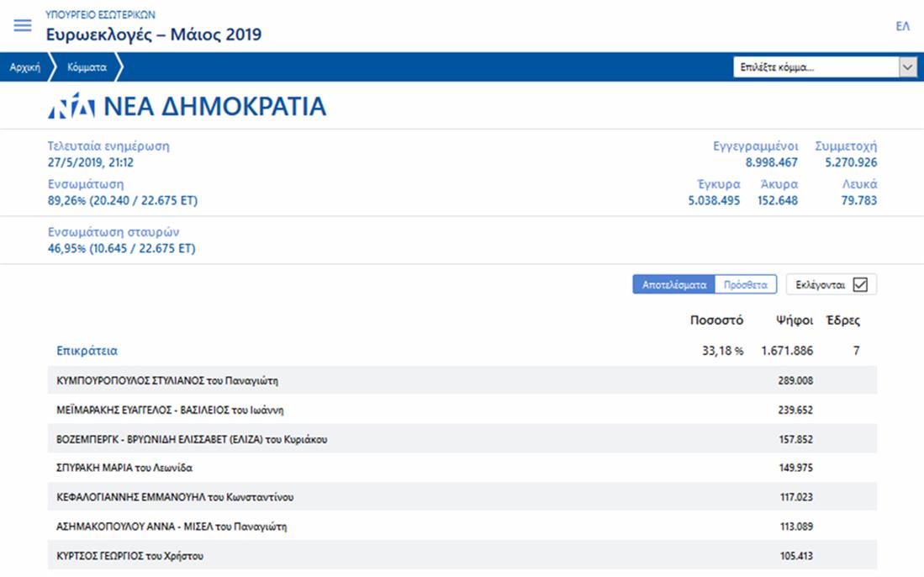Open the Κόμματα breadcrumb
The image size is (924, 577).
click(x=87, y=67)
